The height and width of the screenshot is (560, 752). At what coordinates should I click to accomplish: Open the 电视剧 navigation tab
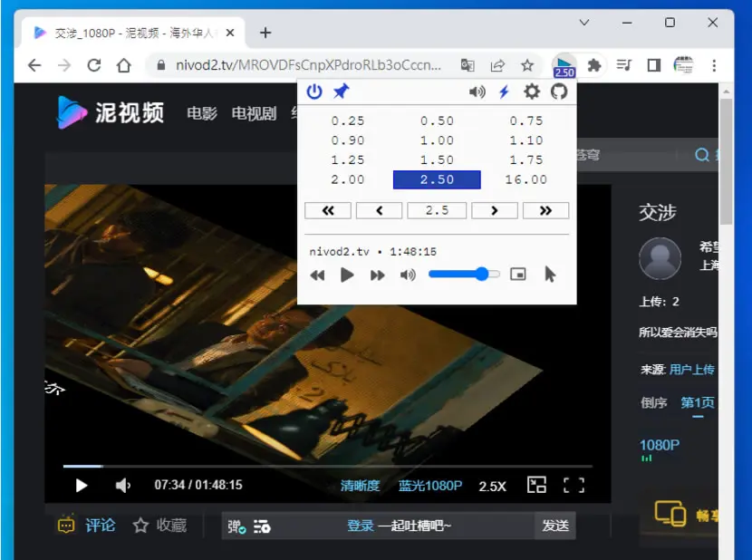(254, 113)
